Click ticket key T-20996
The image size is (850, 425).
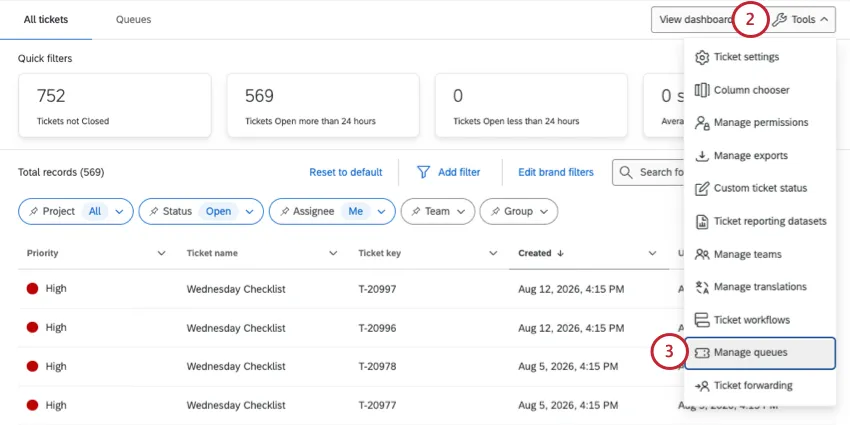pos(377,328)
